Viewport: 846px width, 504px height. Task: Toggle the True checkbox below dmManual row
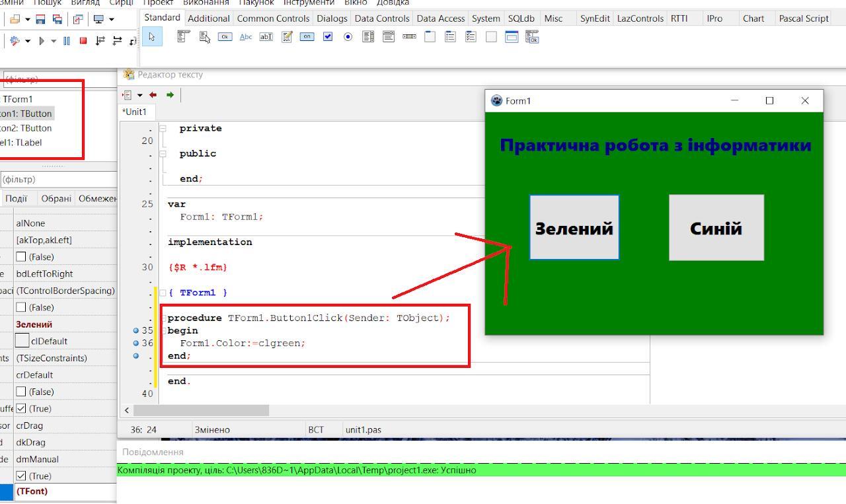20,476
